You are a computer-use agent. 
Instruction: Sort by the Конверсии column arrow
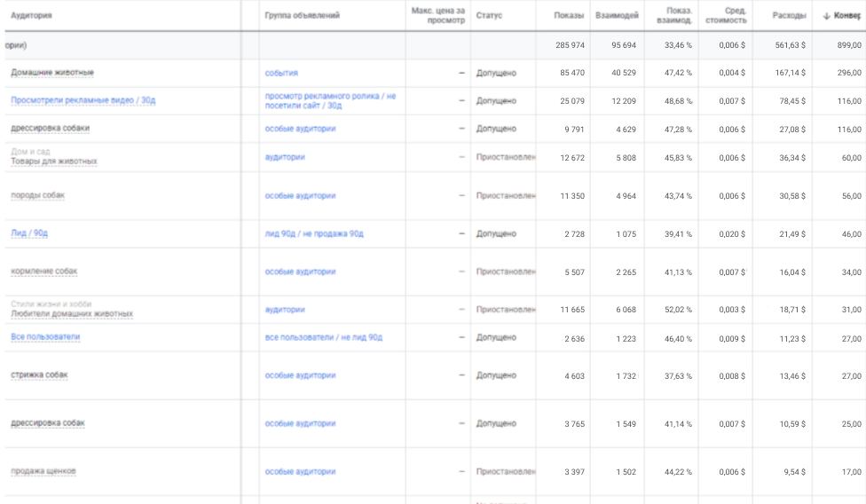click(826, 16)
